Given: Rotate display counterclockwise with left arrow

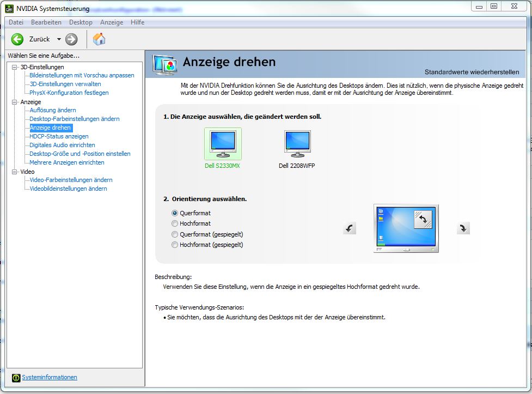Looking at the screenshot, I should [x=350, y=228].
